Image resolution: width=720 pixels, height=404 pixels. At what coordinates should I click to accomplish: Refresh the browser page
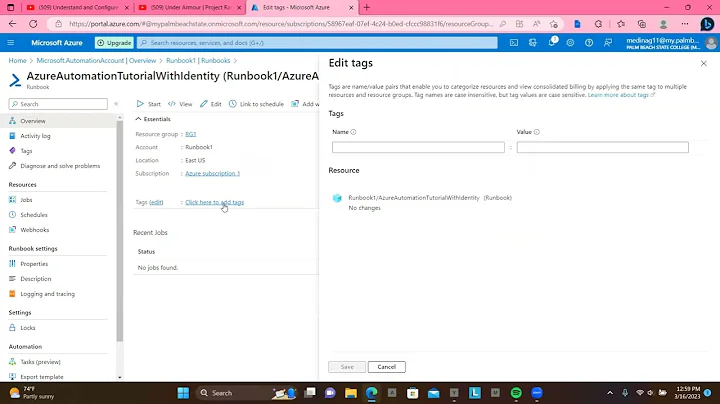(x=33, y=24)
